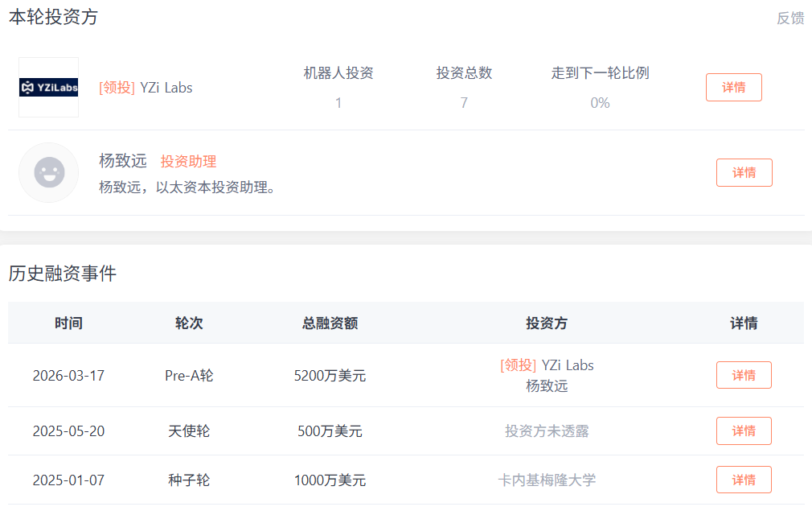812x515 pixels.
Task: Open 详情 for the 种子轮 financing event
Action: click(x=744, y=480)
